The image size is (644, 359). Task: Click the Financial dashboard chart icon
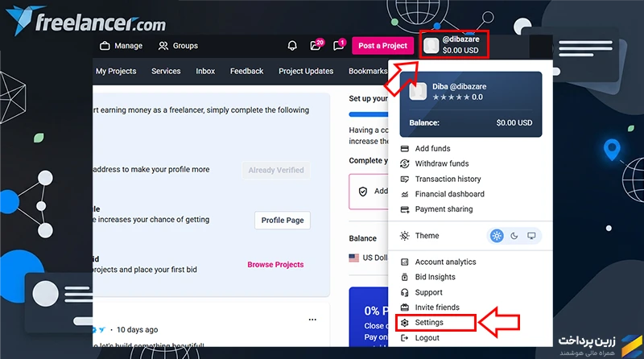click(405, 194)
